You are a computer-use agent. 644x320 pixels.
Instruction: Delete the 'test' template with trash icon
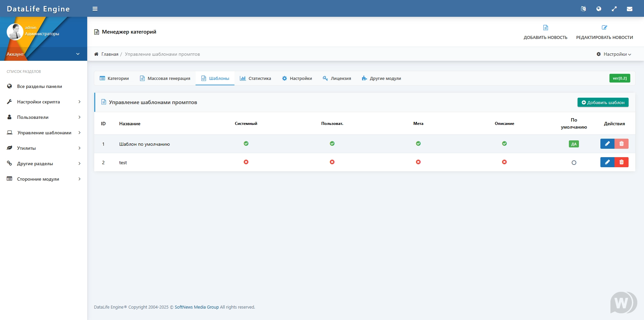point(622,162)
